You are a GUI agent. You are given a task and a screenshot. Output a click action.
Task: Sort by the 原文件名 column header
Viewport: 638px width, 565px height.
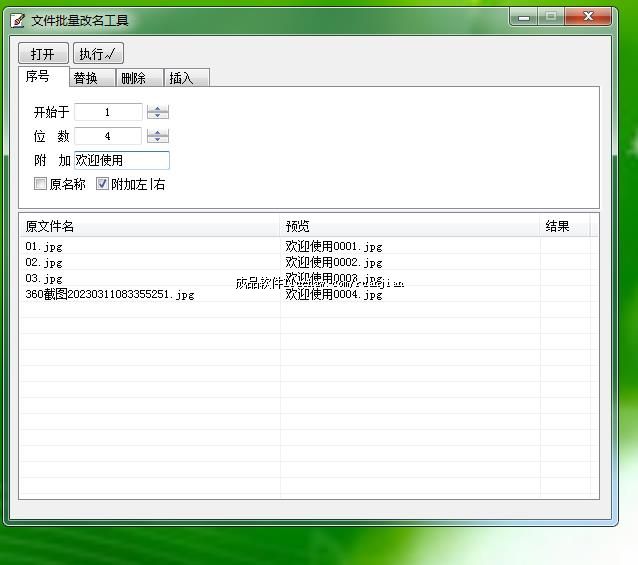[150, 226]
